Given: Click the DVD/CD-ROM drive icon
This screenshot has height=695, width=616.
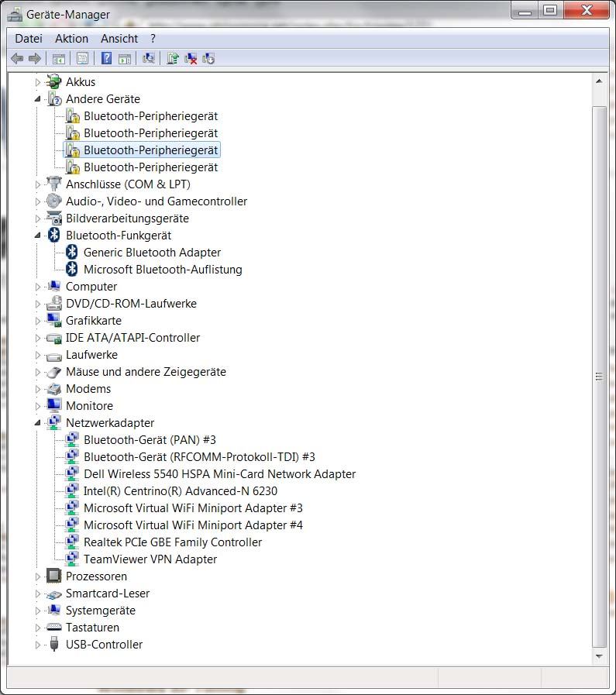Looking at the screenshot, I should pyautogui.click(x=54, y=303).
